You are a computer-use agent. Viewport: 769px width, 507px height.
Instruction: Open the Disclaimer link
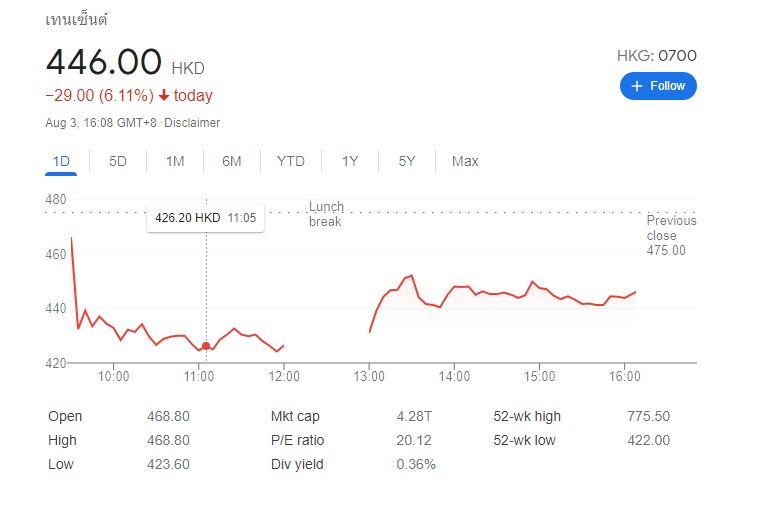click(x=192, y=123)
